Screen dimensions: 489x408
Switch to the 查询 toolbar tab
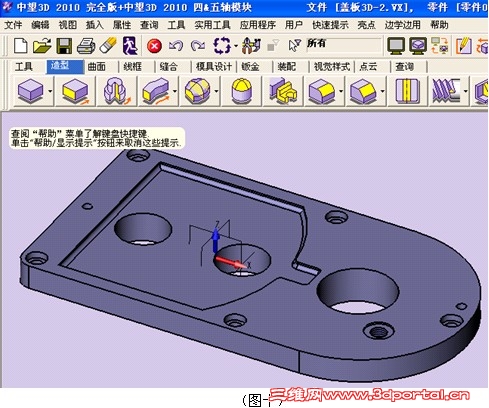tap(404, 67)
